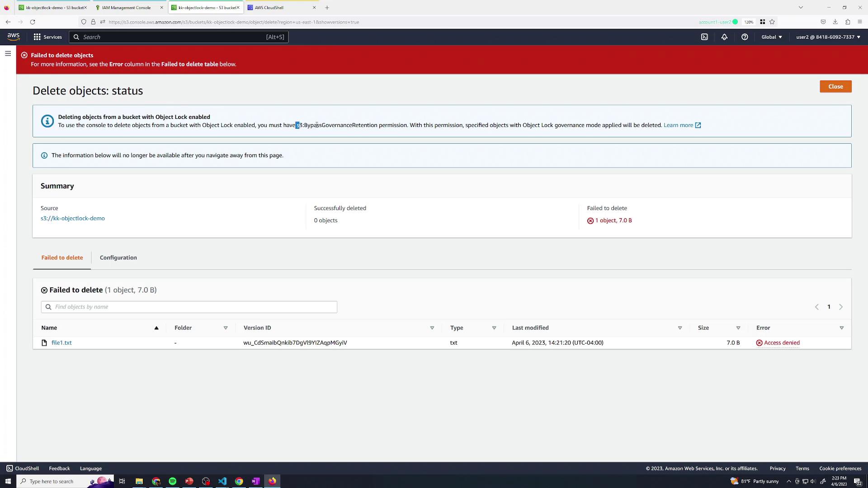Screen dimensions: 868x488
Task: Bookmark this page with star icon
Action: tap(772, 22)
